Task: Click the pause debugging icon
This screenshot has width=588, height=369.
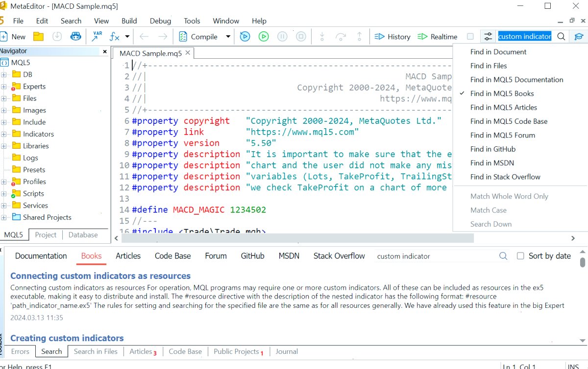Action: (x=282, y=37)
